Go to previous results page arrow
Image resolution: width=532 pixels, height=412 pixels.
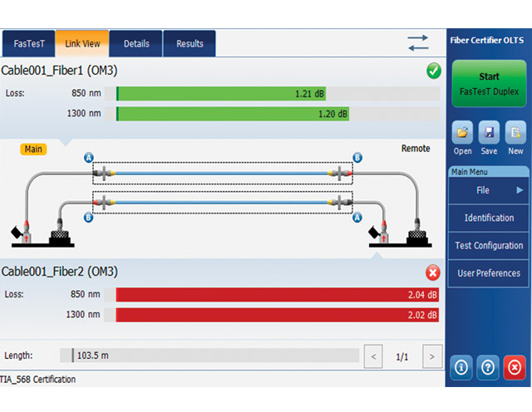[373, 356]
